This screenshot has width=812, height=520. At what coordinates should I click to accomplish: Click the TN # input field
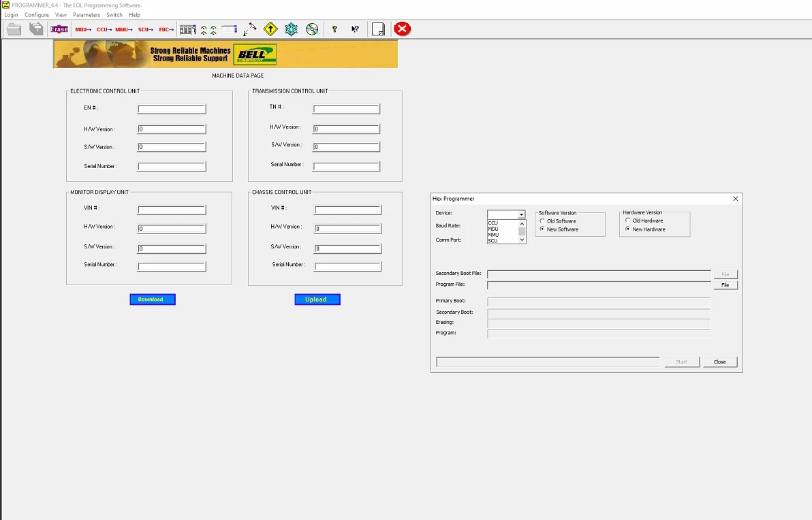point(347,109)
